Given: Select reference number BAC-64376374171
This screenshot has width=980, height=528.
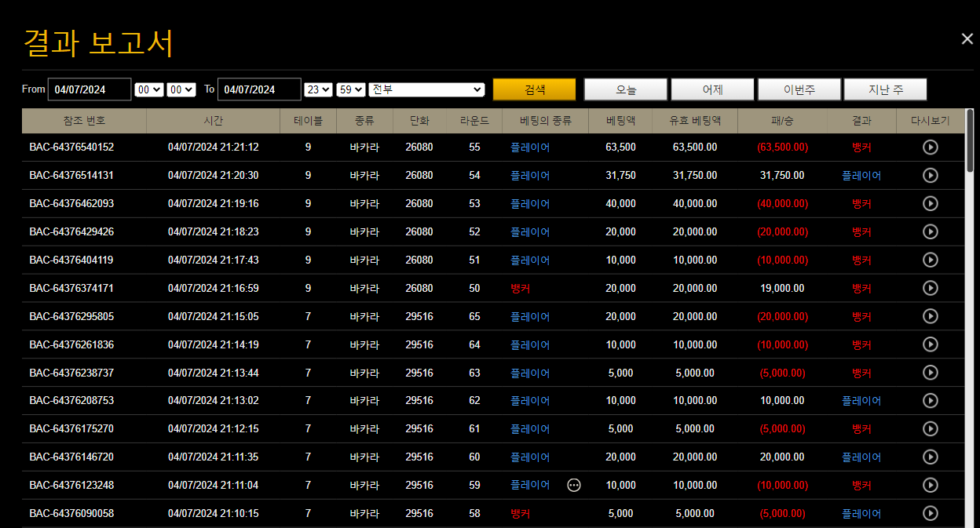Looking at the screenshot, I should (x=71, y=288).
